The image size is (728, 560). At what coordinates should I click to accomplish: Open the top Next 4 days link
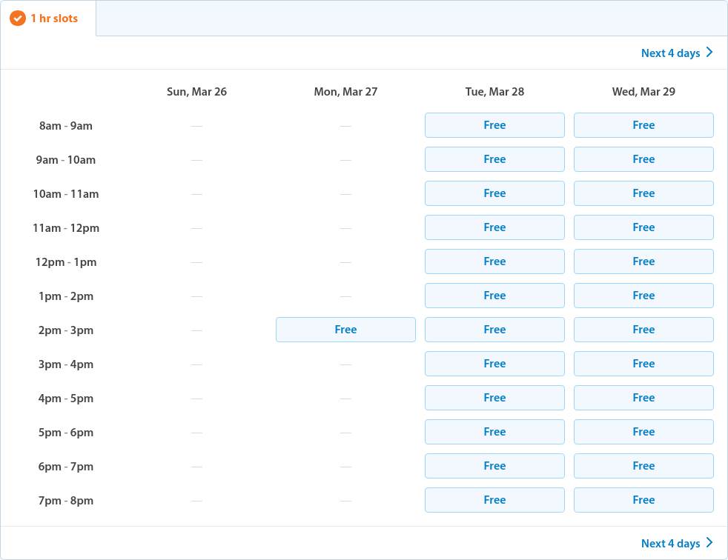pos(677,53)
